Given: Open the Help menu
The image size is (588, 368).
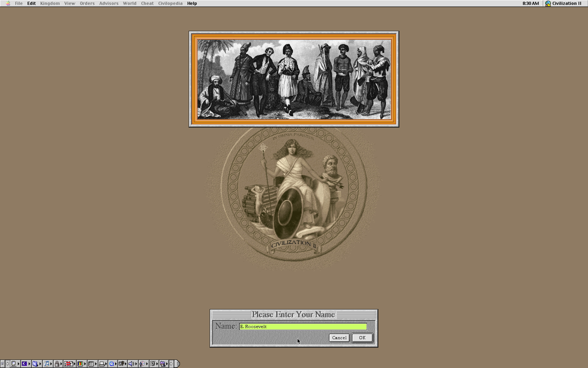Looking at the screenshot, I should click(192, 3).
